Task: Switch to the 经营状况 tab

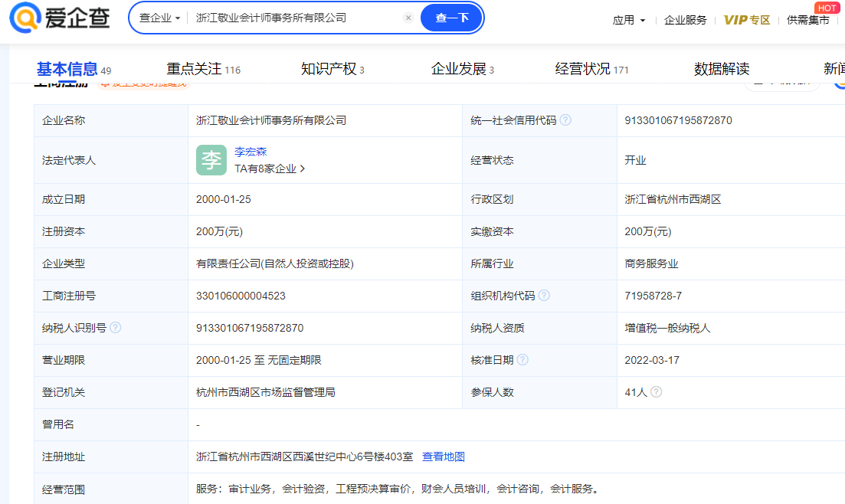Action: [x=591, y=69]
